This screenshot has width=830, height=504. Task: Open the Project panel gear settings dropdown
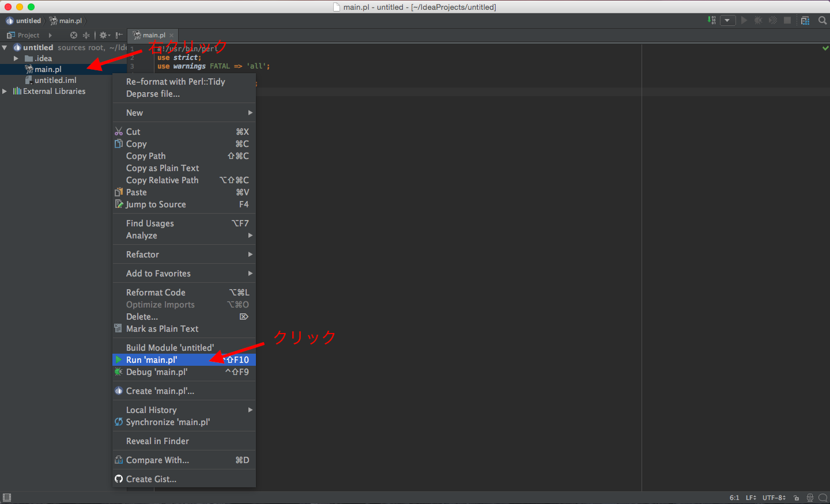104,35
